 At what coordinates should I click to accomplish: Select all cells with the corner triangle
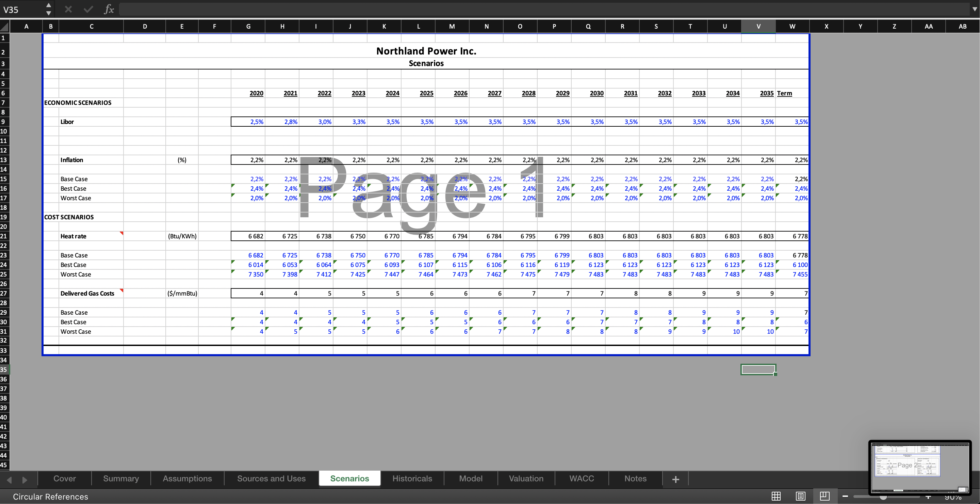click(x=4, y=26)
